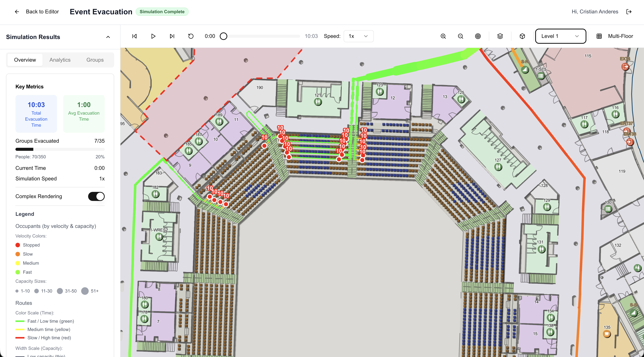
Task: Click the Stopped red legend dot
Action: (x=18, y=245)
